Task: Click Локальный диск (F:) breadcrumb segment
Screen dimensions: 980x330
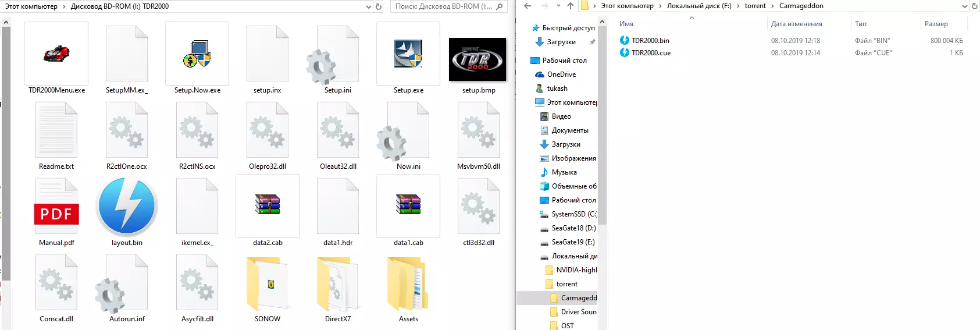Action: pos(699,6)
